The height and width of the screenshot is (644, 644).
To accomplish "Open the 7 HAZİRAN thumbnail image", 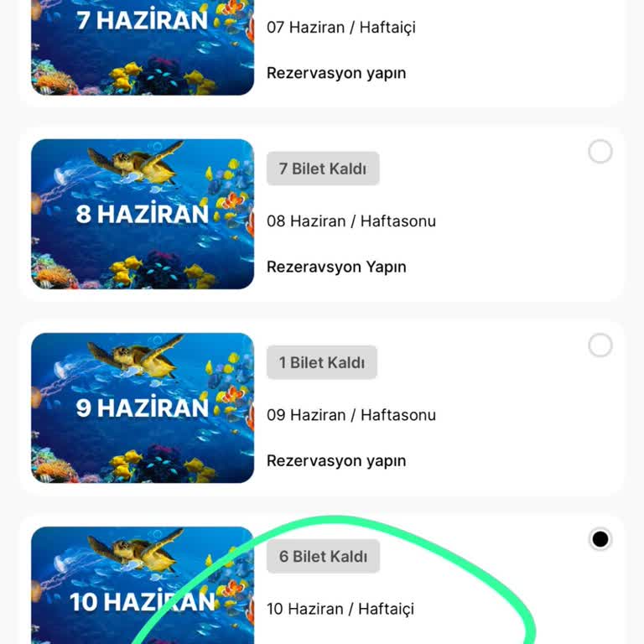I will click(x=143, y=48).
